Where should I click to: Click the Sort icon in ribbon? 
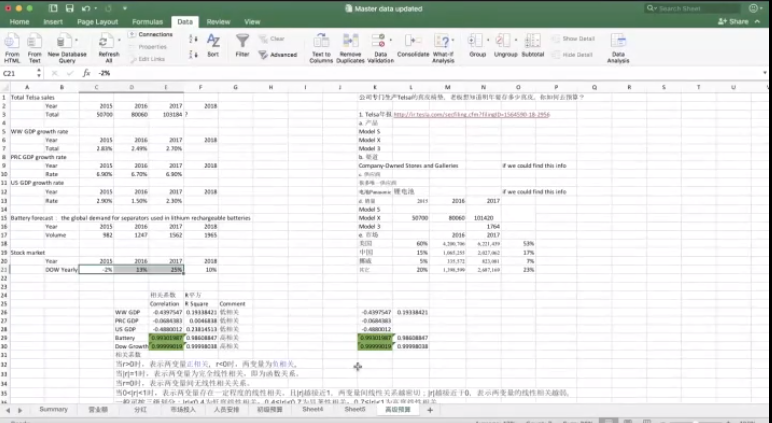[x=213, y=41]
